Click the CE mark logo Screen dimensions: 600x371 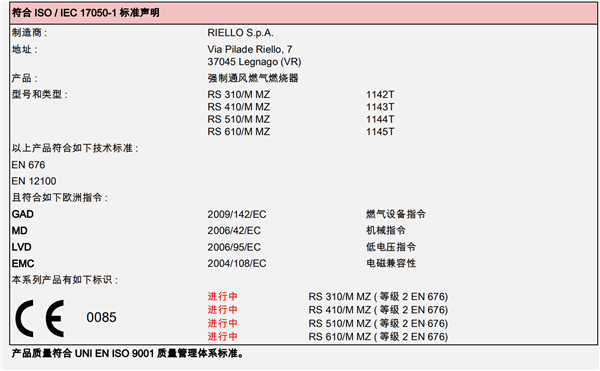[x=39, y=318]
